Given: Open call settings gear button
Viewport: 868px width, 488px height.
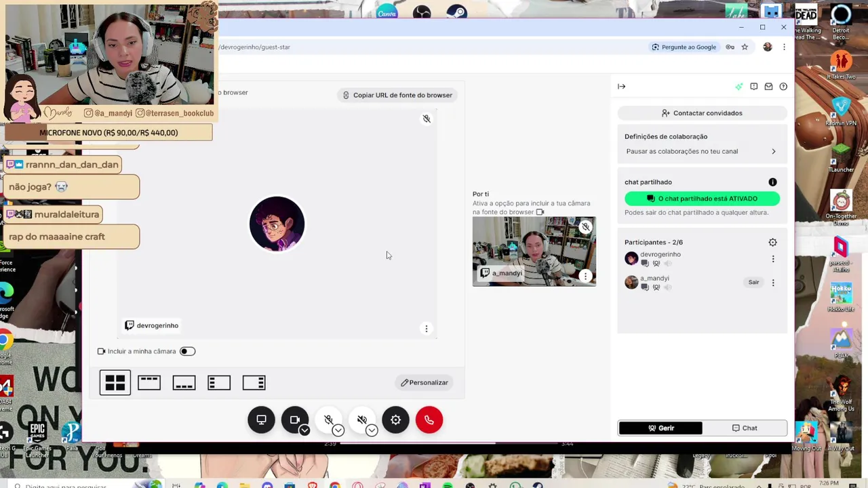Looking at the screenshot, I should [395, 420].
